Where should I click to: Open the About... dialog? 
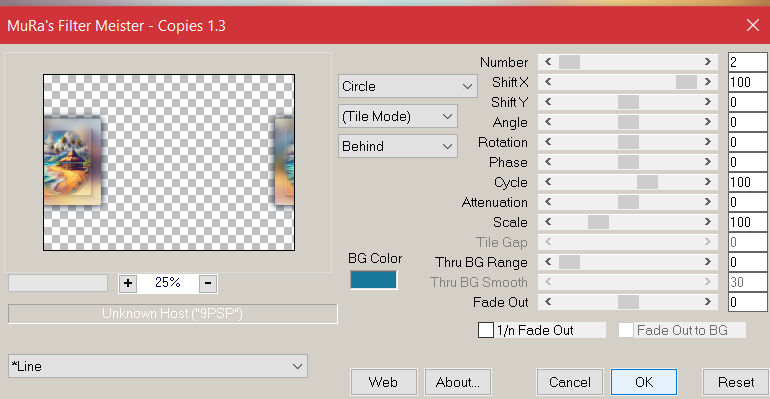click(458, 382)
